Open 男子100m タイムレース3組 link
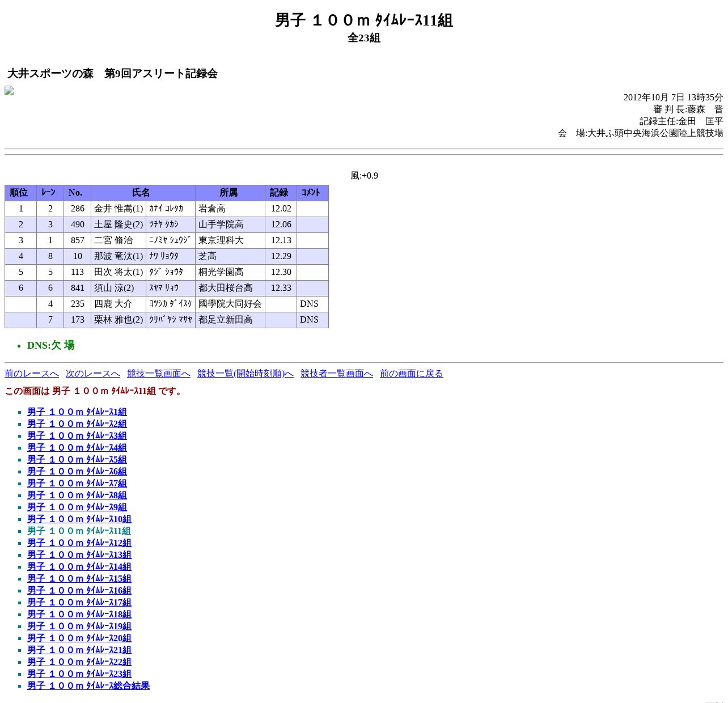Image resolution: width=728 pixels, height=703 pixels. coord(77,436)
